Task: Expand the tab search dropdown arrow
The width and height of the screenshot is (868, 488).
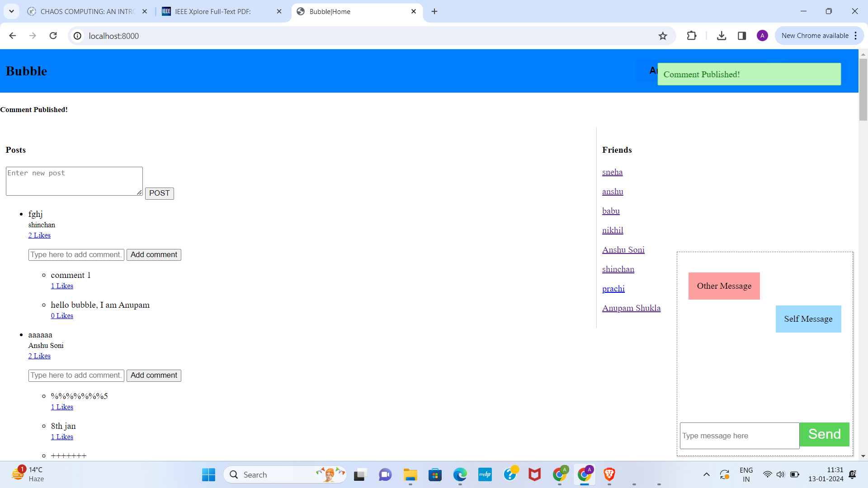Action: pyautogui.click(x=12, y=11)
